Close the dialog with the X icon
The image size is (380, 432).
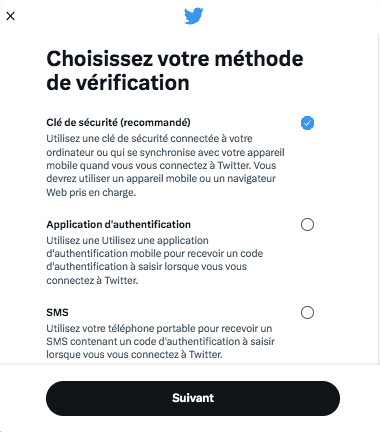point(11,16)
